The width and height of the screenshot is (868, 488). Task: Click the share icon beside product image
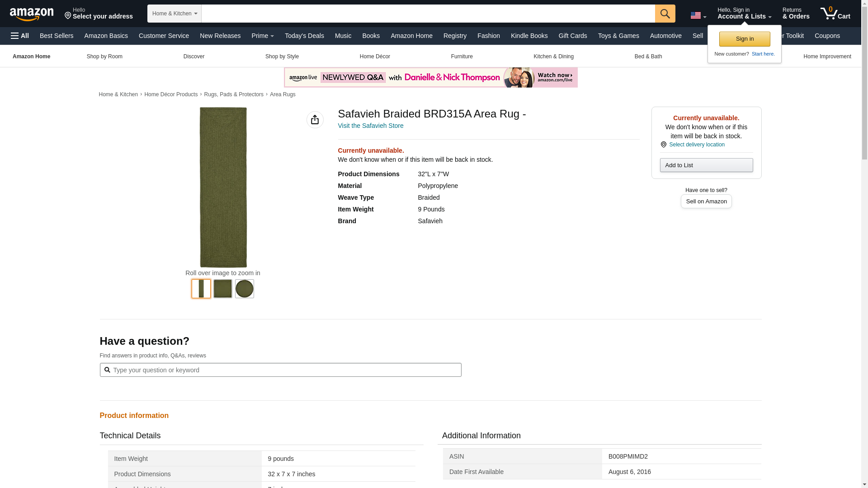pos(315,120)
